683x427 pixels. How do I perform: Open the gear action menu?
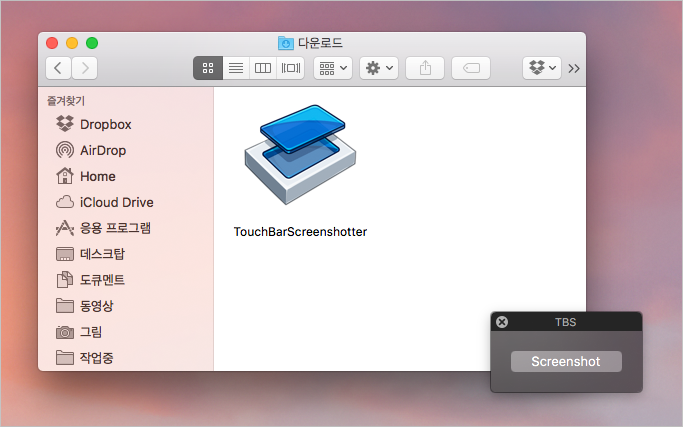(379, 68)
